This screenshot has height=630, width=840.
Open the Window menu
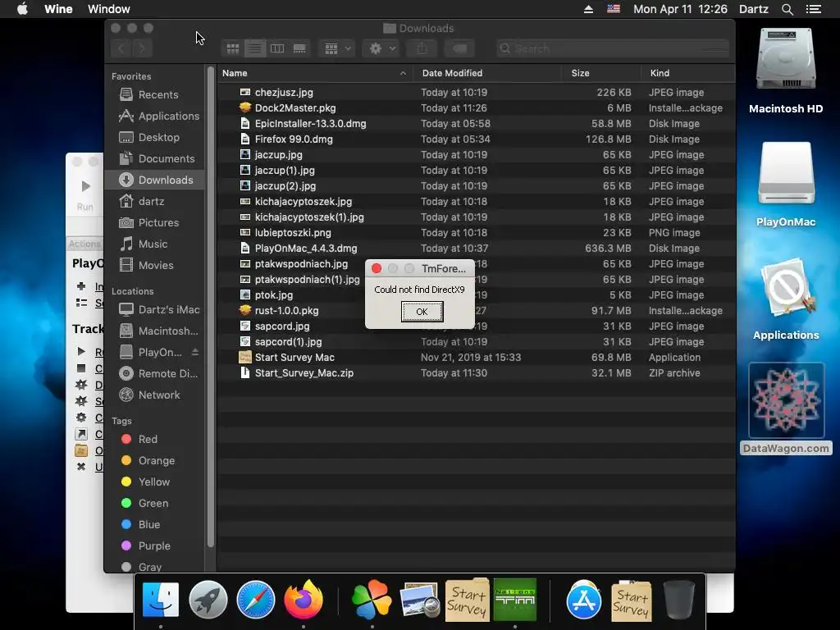click(x=109, y=9)
